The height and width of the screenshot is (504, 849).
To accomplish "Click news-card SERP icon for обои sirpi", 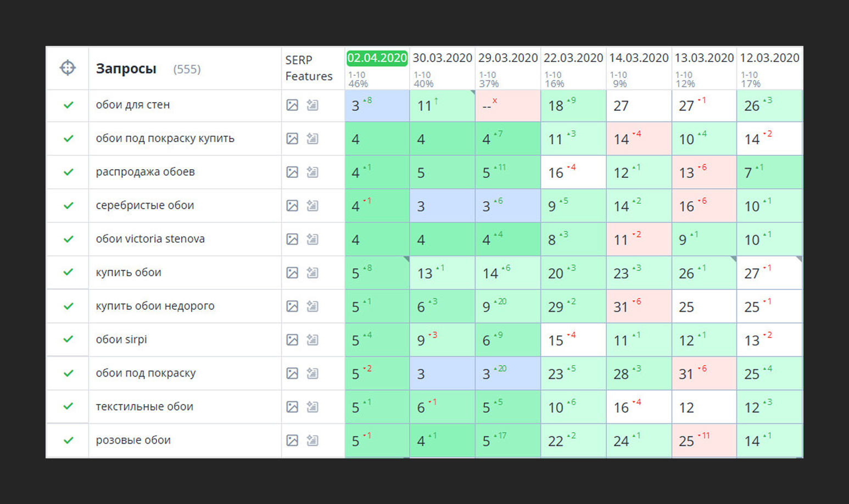I will pyautogui.click(x=312, y=339).
